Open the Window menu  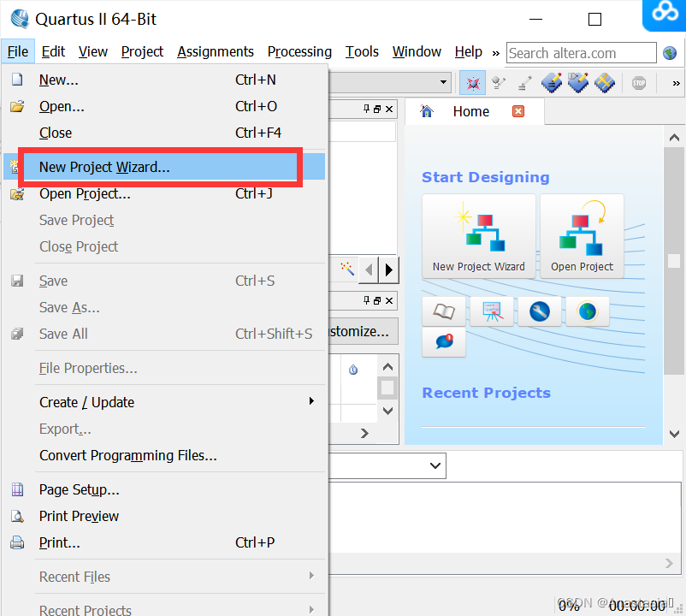(417, 51)
